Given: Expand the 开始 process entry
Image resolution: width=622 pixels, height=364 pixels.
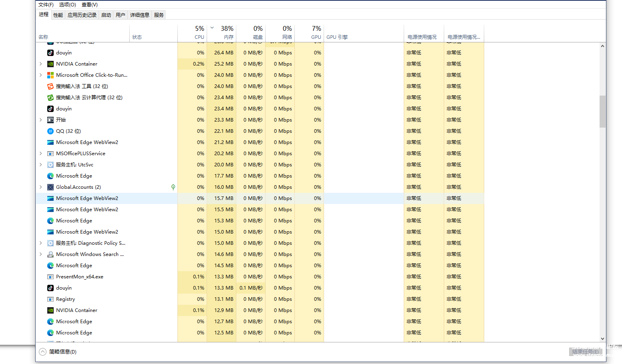Looking at the screenshot, I should tap(41, 120).
